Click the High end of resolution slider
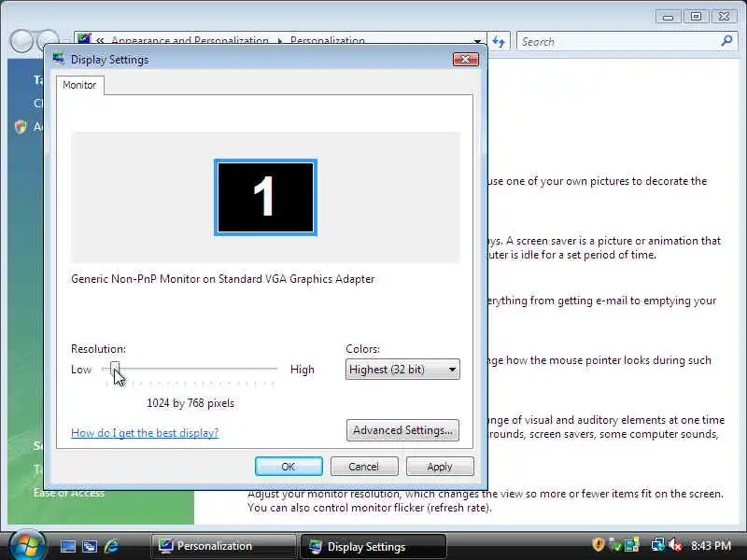747x560 pixels. tap(302, 370)
